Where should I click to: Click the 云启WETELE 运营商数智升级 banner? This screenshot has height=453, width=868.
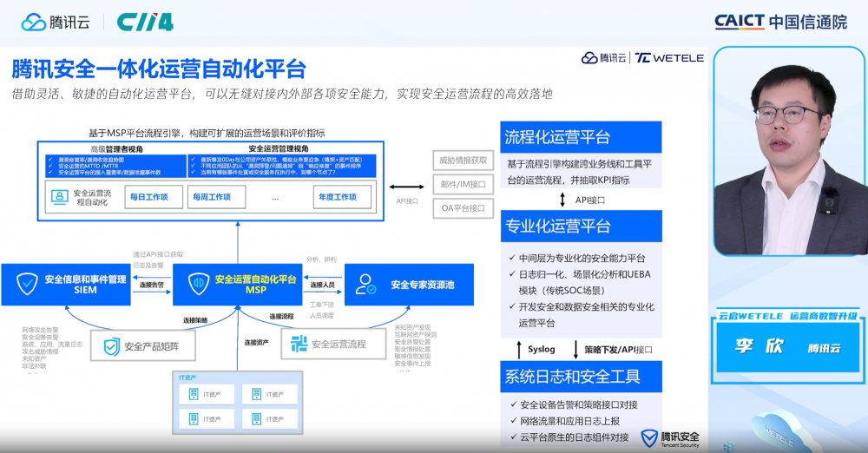click(x=787, y=316)
